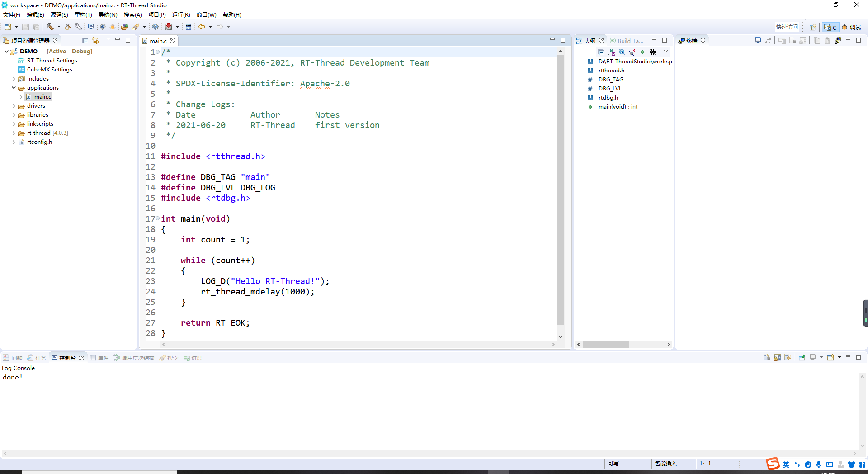Open the Outline view menu triangle

(x=666, y=52)
